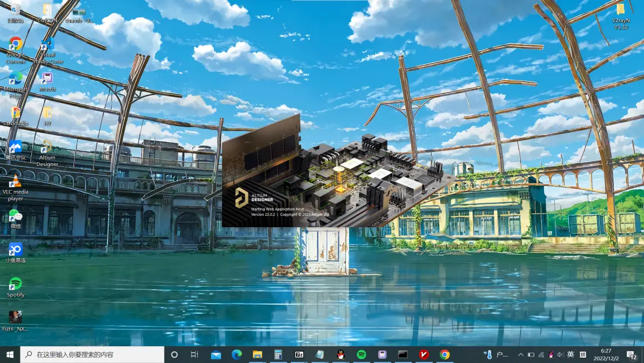Open Google Chrome from the taskbar
Screen dimensions: 644x363
(445, 354)
